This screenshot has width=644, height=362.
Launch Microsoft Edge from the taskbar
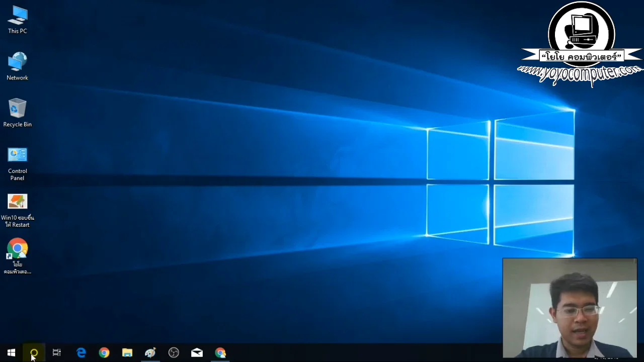[x=81, y=352]
